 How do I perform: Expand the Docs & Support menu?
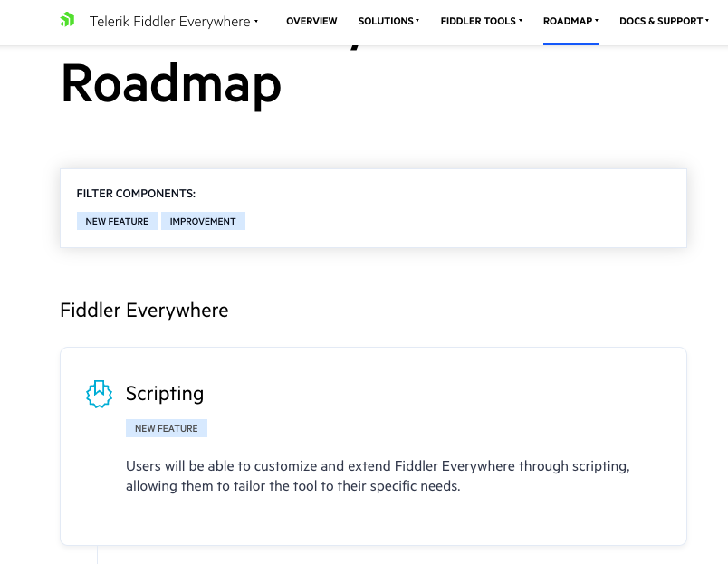click(664, 21)
